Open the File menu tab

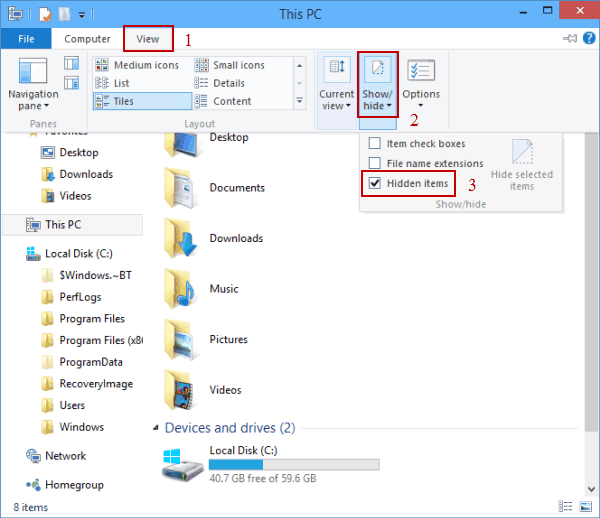(26, 39)
